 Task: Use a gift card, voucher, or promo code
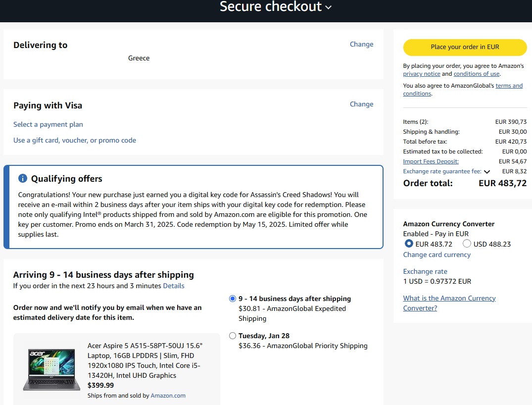75,140
